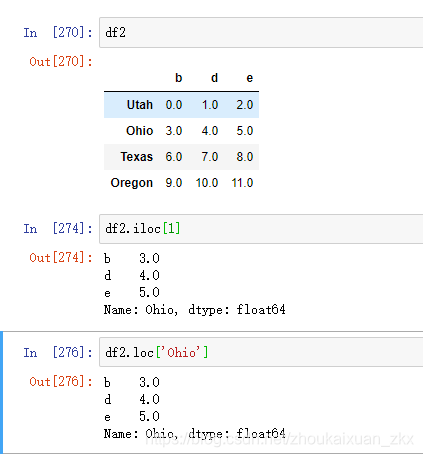Click value 3.0 in Out[274] output
The image size is (423, 457).
pos(149,258)
